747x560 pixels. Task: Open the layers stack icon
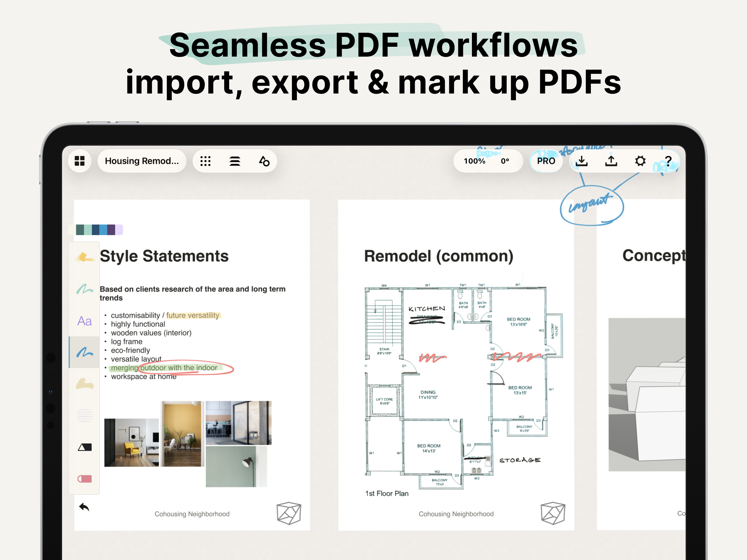point(235,161)
